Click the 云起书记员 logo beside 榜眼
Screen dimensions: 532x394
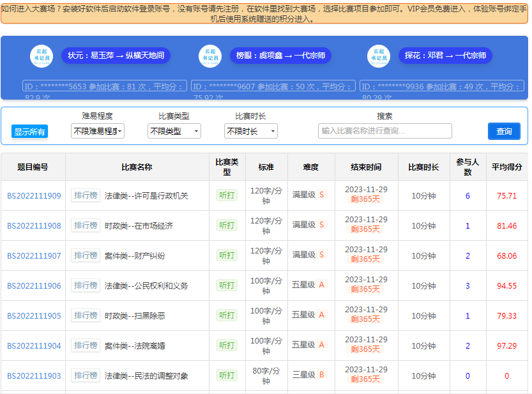[210, 56]
